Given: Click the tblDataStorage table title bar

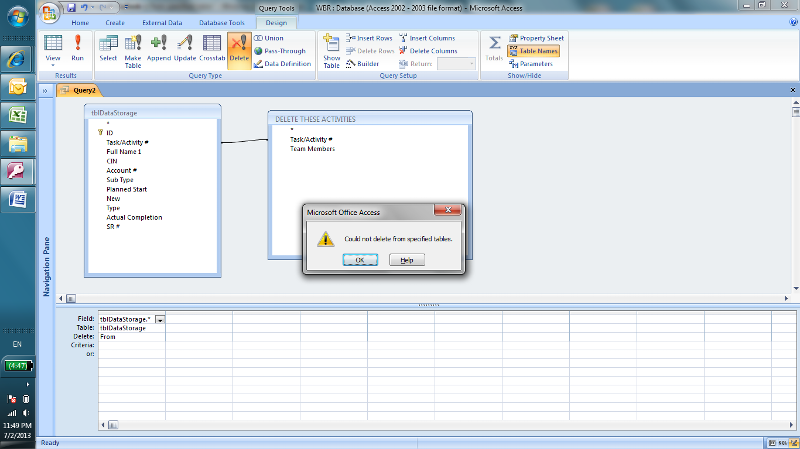Looking at the screenshot, I should [x=153, y=113].
